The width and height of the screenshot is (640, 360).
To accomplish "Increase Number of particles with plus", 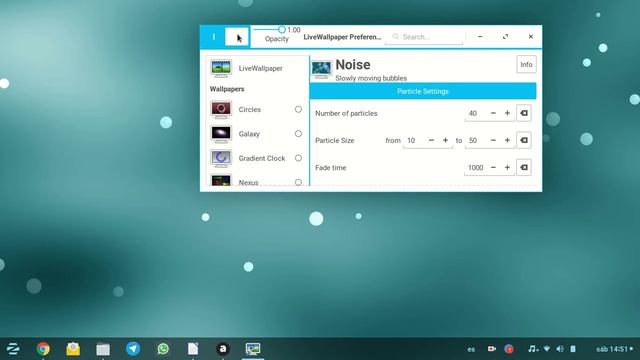I will [507, 113].
